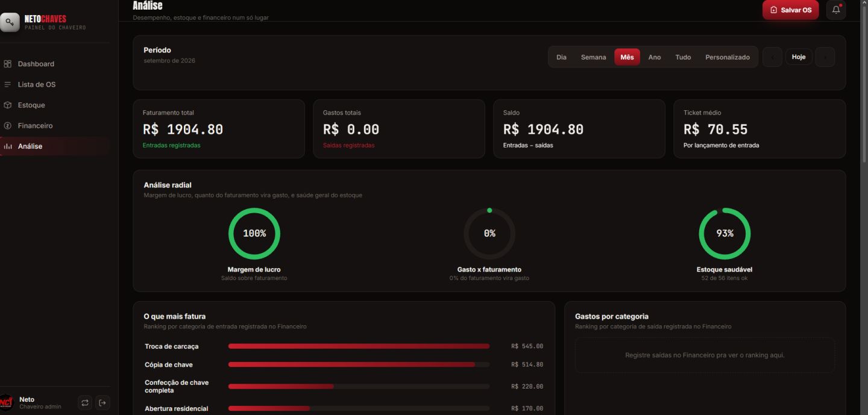Screen dimensions: 868x415
Task: Click 'Entradas registradas' green label
Action: (171, 145)
